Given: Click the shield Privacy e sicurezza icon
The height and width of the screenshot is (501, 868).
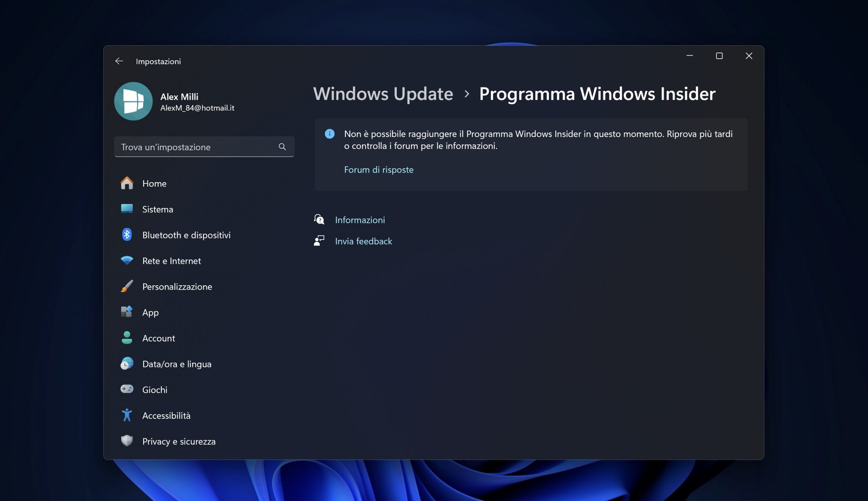Looking at the screenshot, I should 127,441.
